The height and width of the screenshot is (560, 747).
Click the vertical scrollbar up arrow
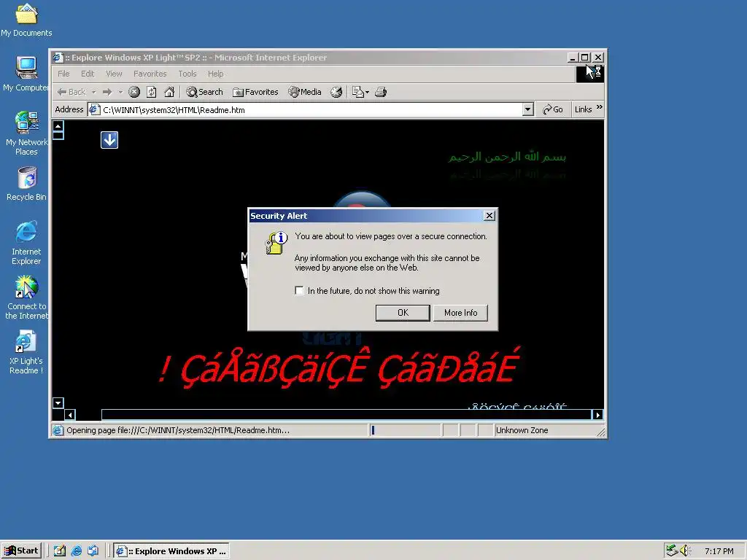(58, 125)
